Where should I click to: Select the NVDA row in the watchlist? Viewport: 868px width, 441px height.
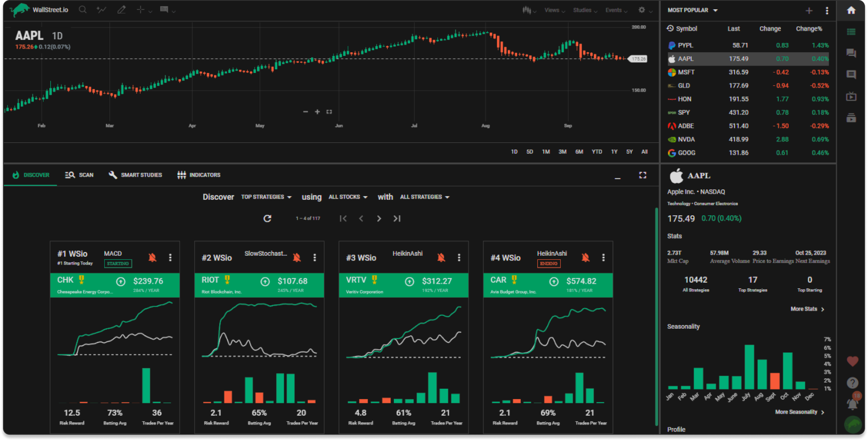coord(748,139)
